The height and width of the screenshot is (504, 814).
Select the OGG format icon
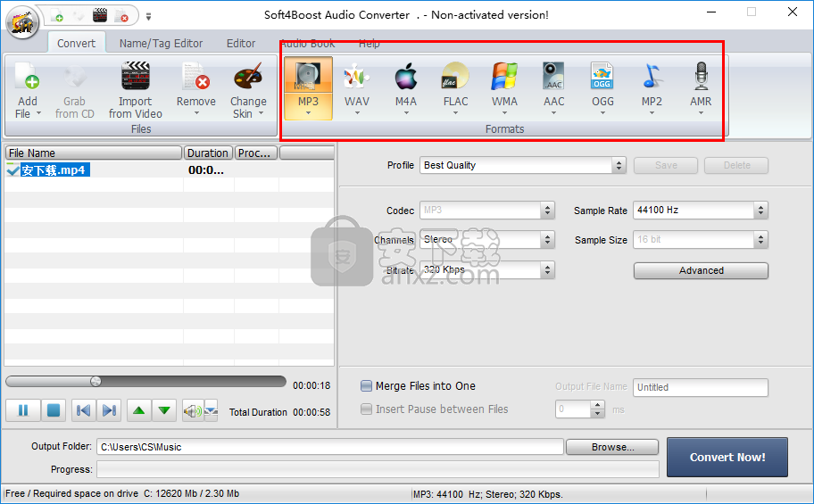(602, 77)
